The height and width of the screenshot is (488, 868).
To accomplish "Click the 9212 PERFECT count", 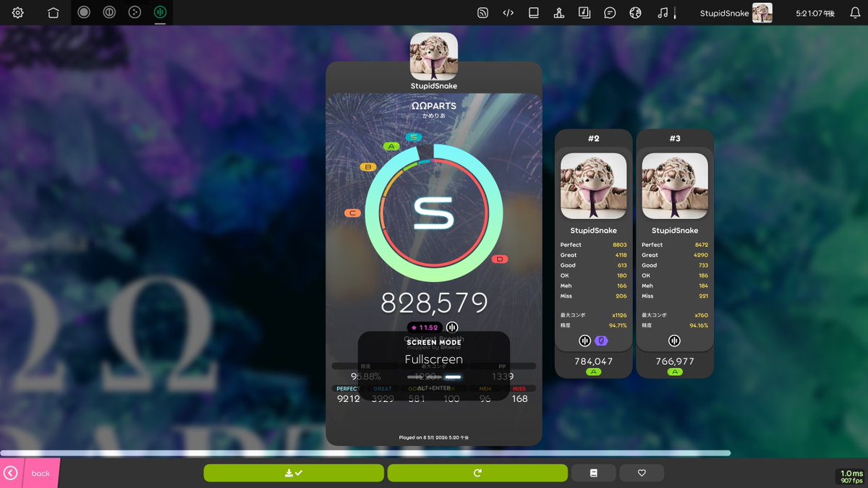I will pos(349,398).
